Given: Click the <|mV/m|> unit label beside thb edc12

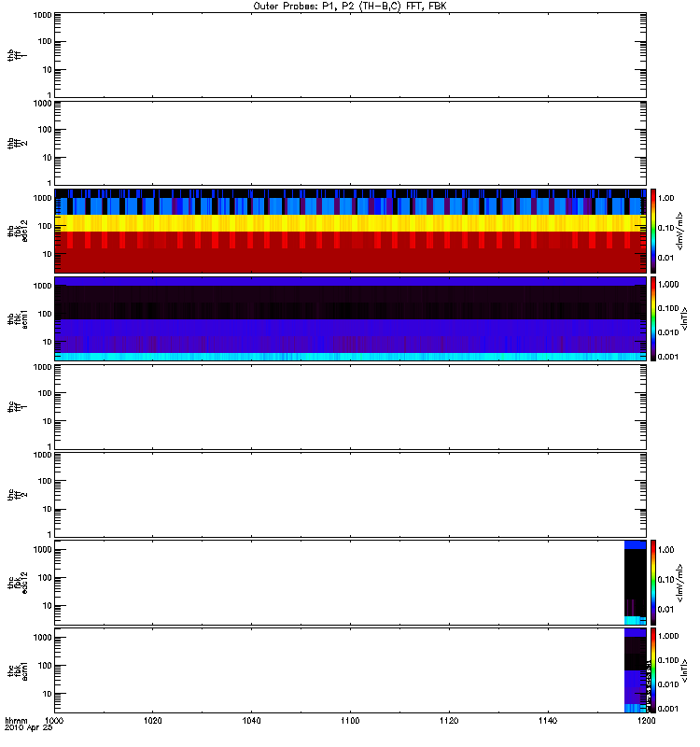Looking at the screenshot, I should point(679,231).
